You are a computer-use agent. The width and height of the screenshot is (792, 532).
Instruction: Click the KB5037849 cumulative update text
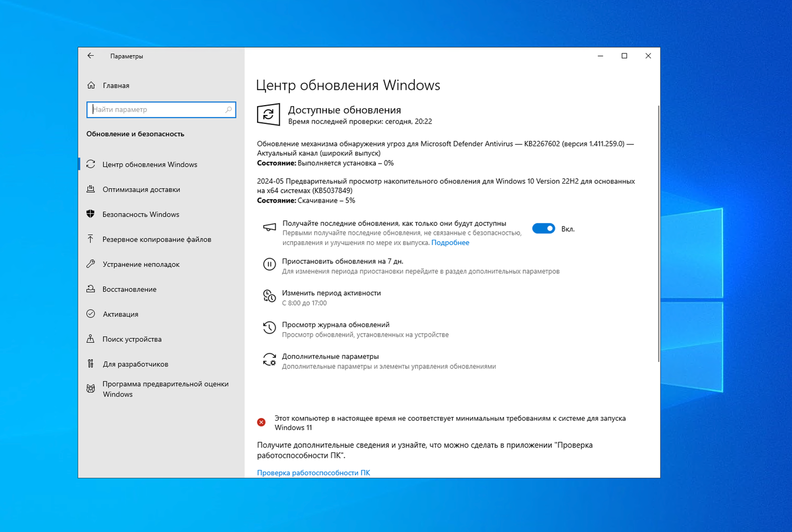[x=446, y=186]
